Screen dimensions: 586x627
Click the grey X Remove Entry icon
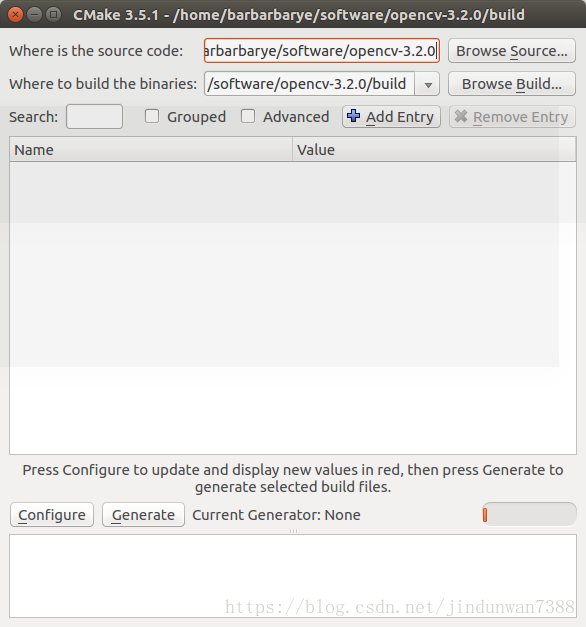click(x=461, y=116)
